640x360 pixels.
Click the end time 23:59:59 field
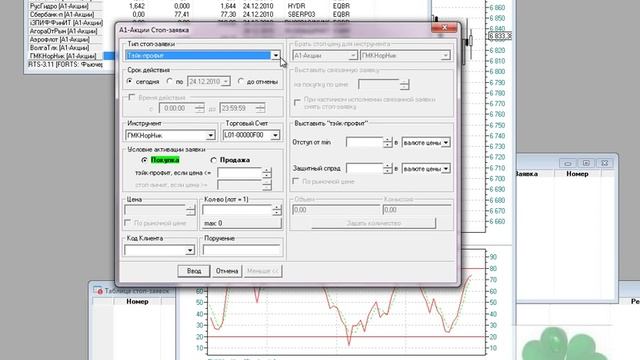coord(238,108)
